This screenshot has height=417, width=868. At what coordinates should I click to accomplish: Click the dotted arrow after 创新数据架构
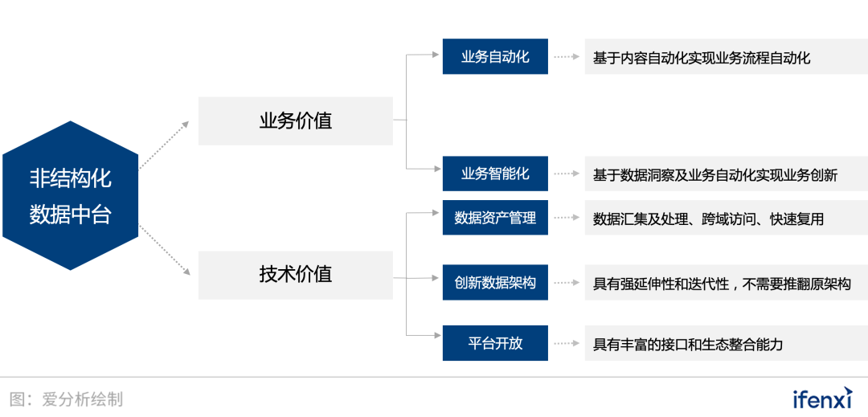567,283
